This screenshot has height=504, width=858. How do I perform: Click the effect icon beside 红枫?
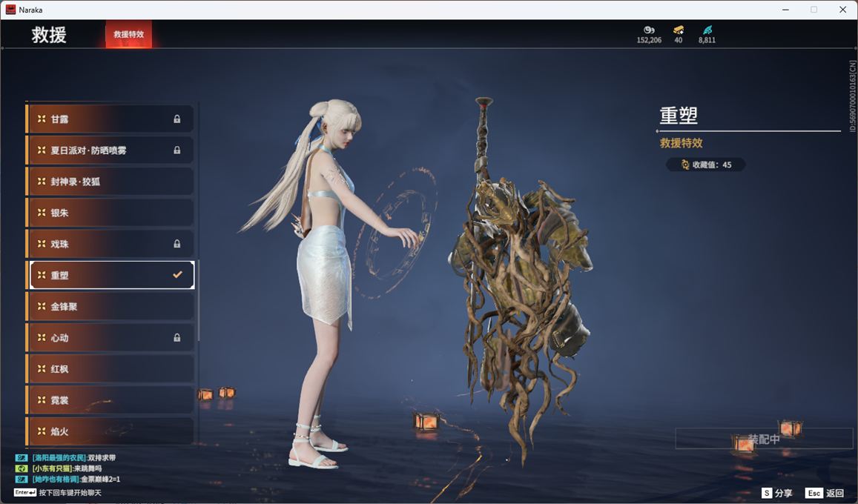tap(42, 369)
